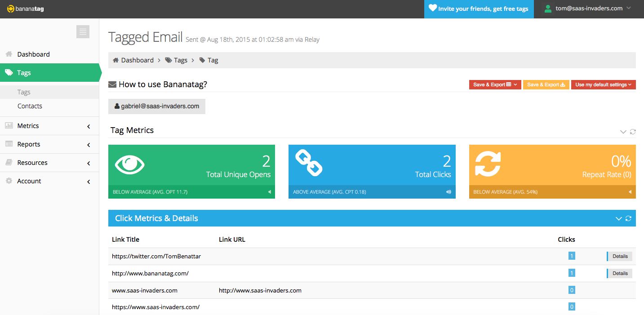Open the Tags submenu entry
Viewport: 644px width, 315px height.
click(49, 92)
